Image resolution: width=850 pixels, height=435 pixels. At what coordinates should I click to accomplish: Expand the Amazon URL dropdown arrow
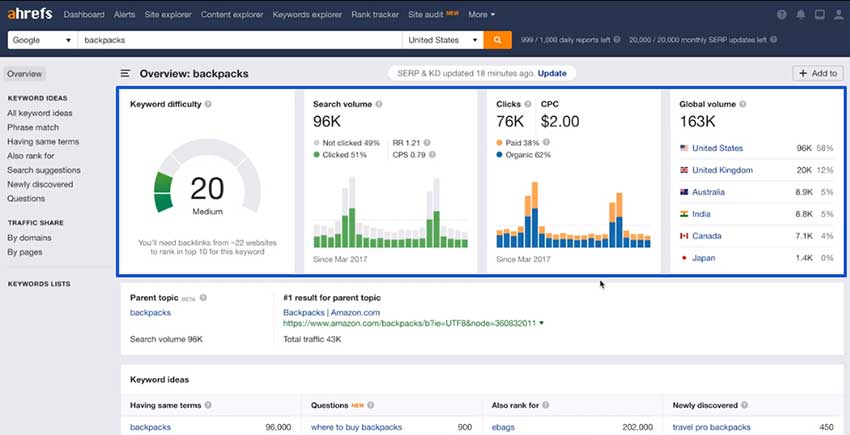pos(542,323)
